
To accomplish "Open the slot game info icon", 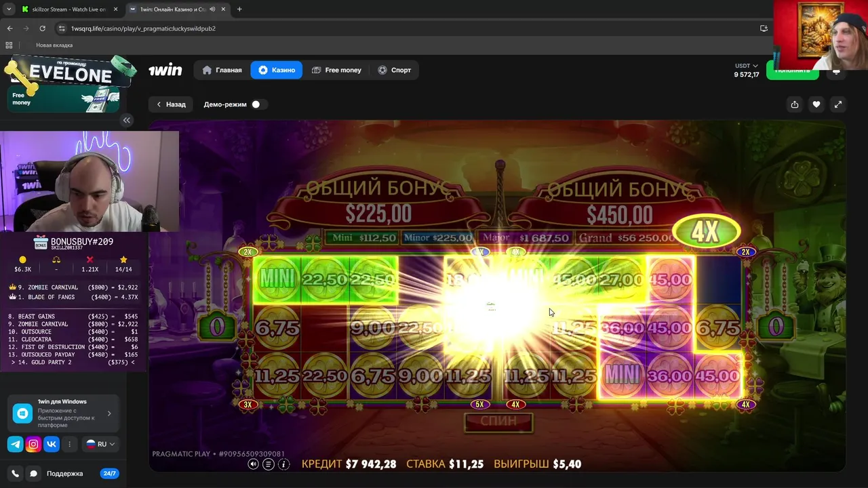I will click(283, 464).
